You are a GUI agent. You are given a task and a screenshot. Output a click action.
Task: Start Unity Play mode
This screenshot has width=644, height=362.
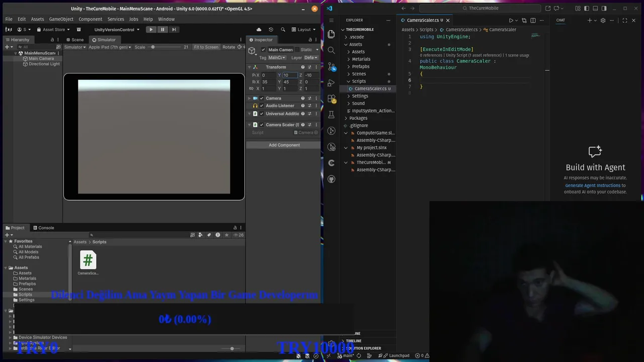pos(151,30)
